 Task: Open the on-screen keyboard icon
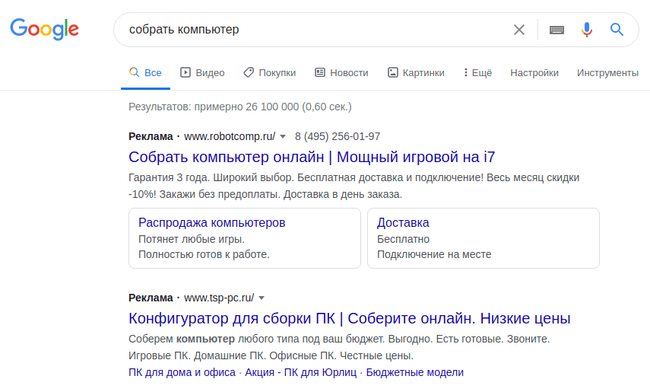[x=557, y=30]
